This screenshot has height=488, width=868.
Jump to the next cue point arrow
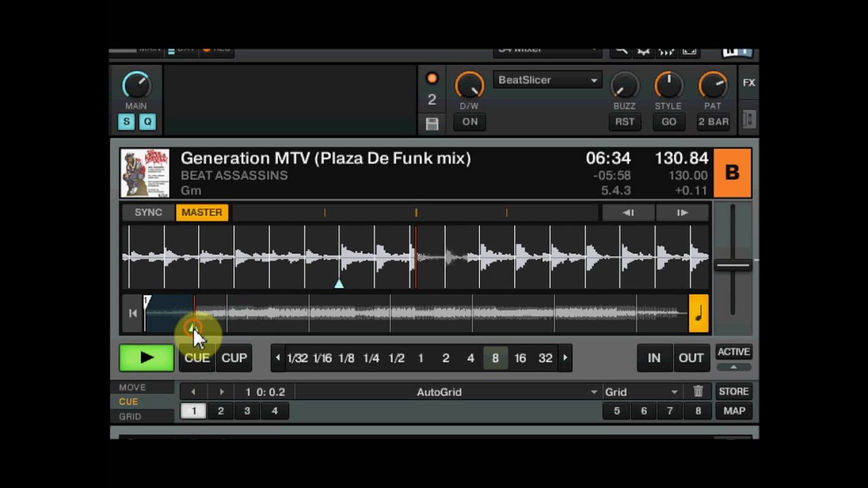pos(221,392)
